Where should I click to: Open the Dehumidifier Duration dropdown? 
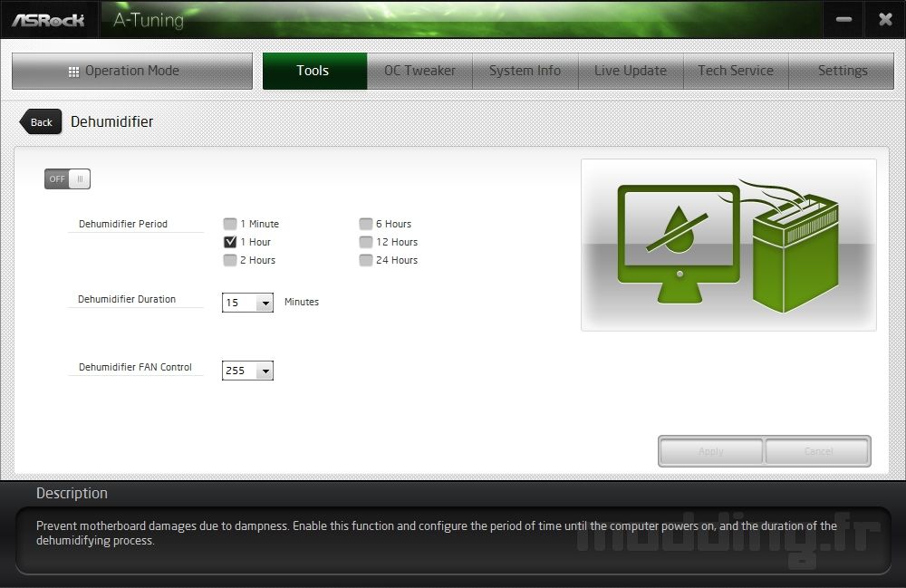[247, 302]
